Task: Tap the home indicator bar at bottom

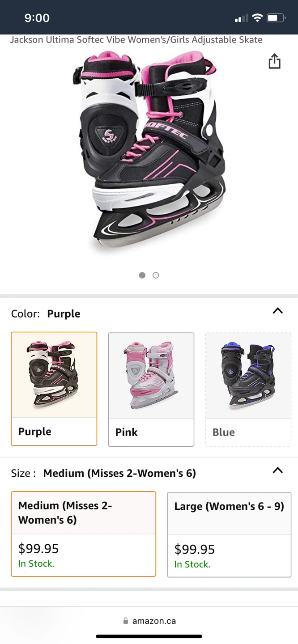Action: (x=149, y=636)
